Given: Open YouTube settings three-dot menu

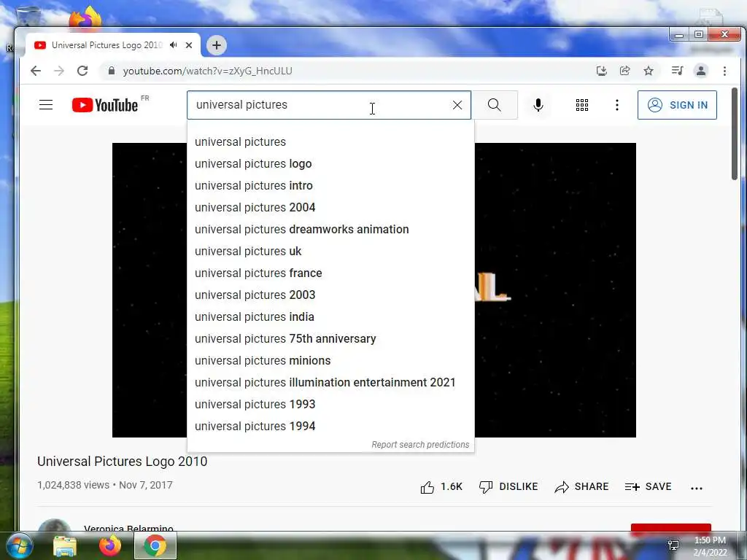Looking at the screenshot, I should click(x=617, y=105).
